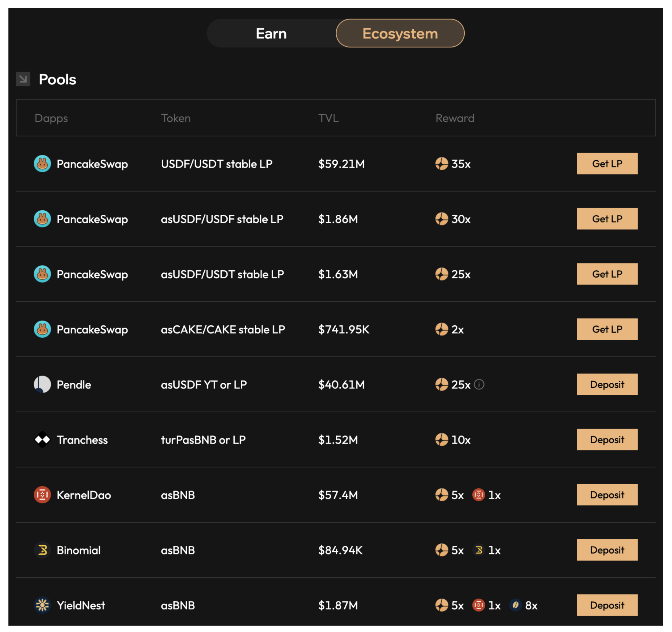Click the Binomial logo in Dapps column
This screenshot has height=632, width=672.
[42, 550]
